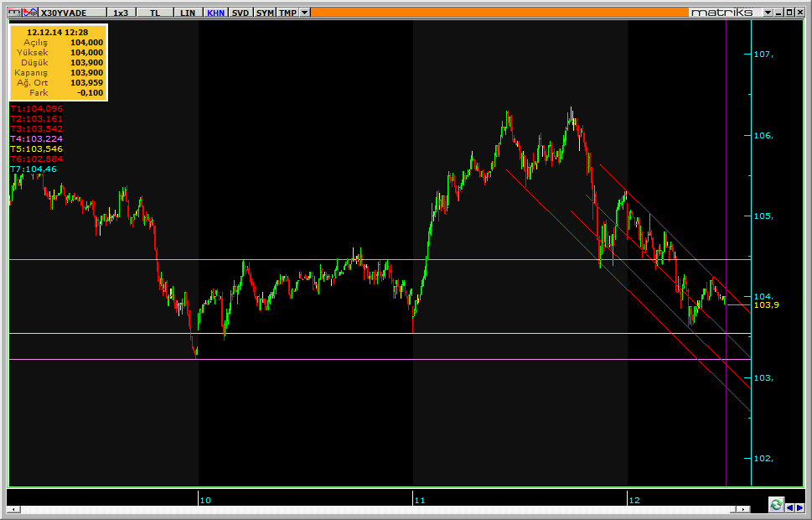812x520 pixels.
Task: Click the matriks logo in title bar
Action: click(x=721, y=13)
